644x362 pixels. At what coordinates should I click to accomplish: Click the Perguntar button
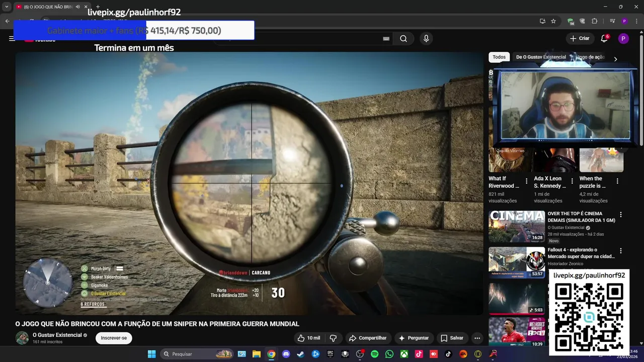(414, 338)
